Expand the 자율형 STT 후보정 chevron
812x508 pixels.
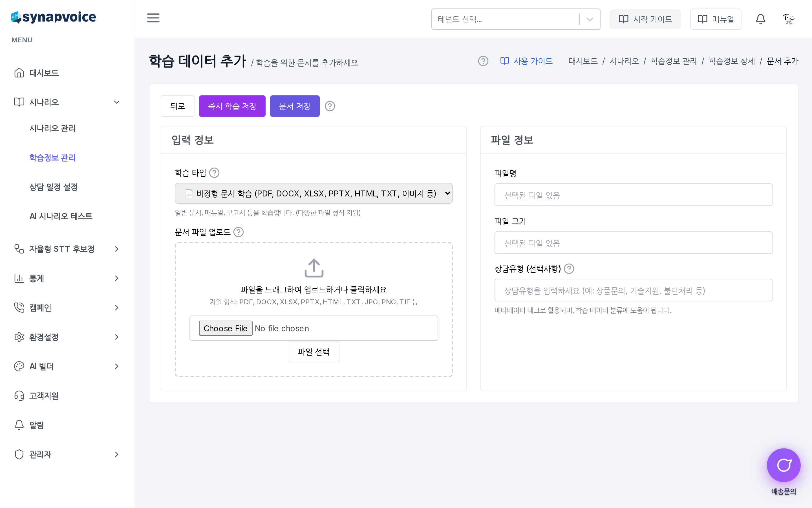[x=116, y=249]
